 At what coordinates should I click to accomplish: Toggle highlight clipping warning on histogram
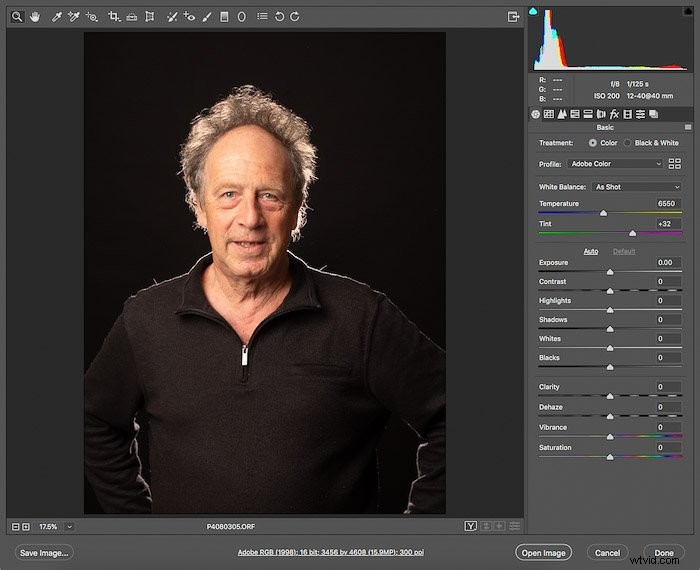coord(688,11)
